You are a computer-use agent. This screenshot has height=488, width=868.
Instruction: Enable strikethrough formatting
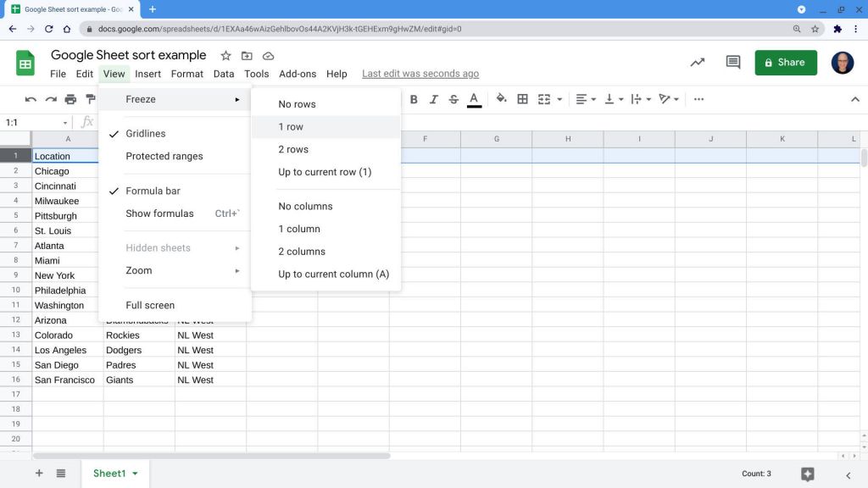click(453, 99)
